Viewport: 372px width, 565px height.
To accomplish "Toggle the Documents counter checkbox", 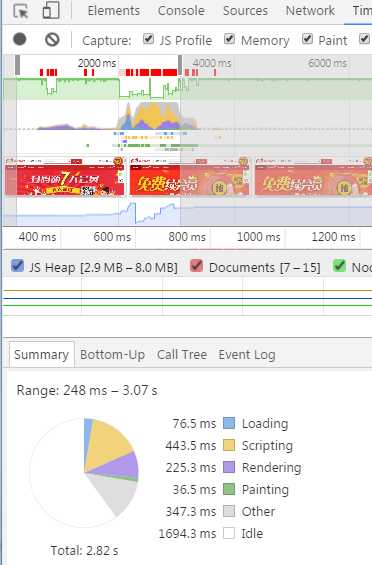I will (x=196, y=266).
